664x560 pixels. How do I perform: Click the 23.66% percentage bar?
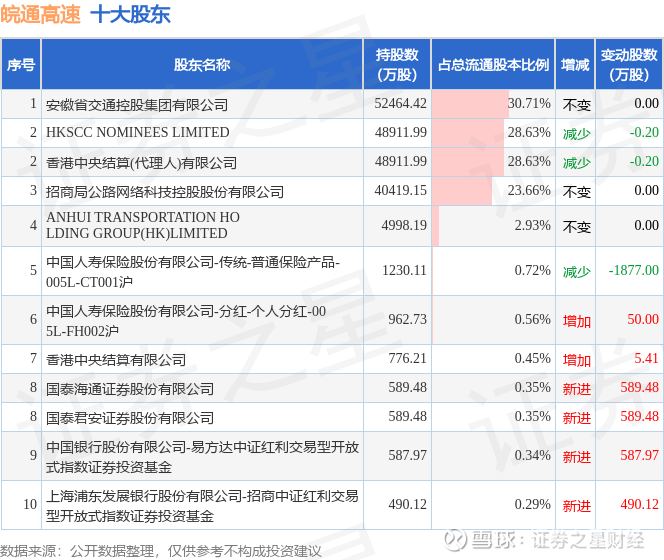pyautogui.click(x=462, y=191)
